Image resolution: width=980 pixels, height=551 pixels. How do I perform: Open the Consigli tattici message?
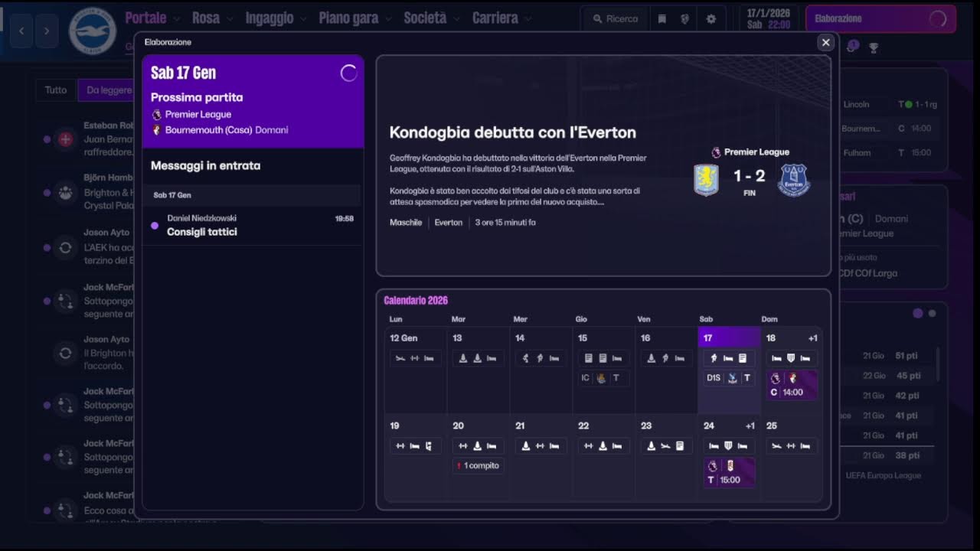pos(252,225)
